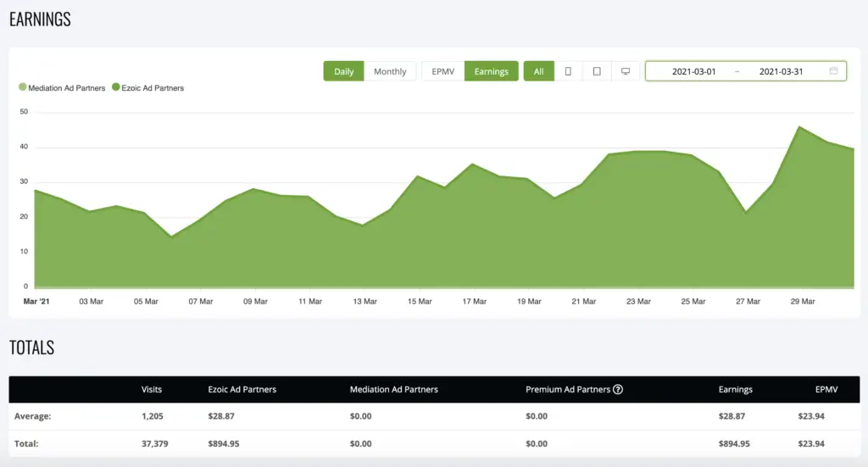This screenshot has width=868, height=467.
Task: Click the EARNINGS section heading
Action: [x=40, y=19]
